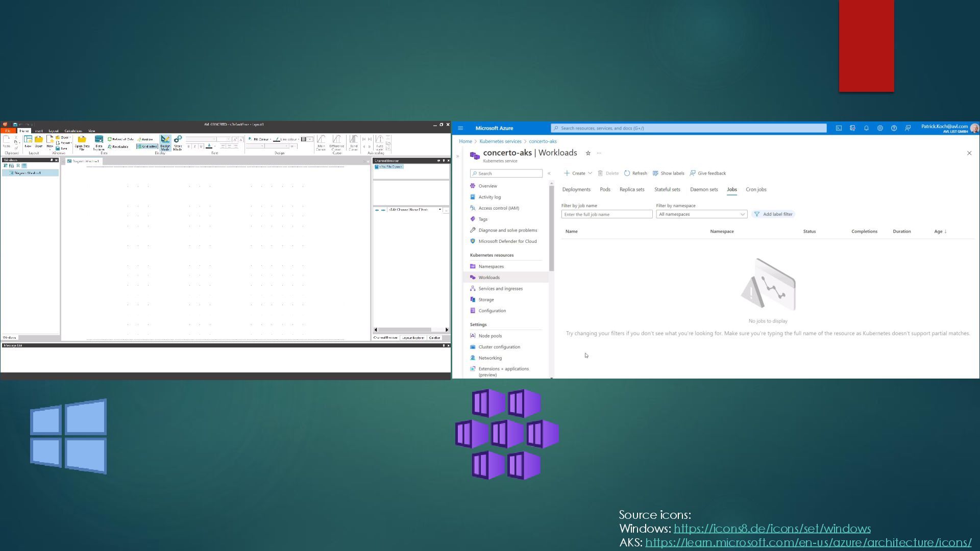Click Paste icon in Concerto Clipboard group
Image resolution: width=980 pixels, height=551 pixels.
(x=7, y=141)
